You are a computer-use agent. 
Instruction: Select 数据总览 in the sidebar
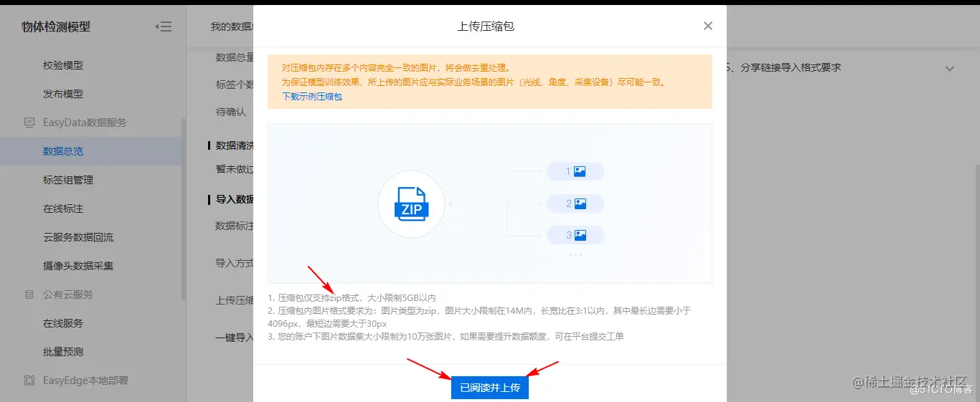[x=90, y=151]
